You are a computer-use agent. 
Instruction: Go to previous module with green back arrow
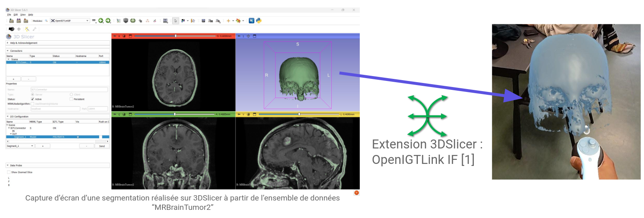tap(101, 21)
